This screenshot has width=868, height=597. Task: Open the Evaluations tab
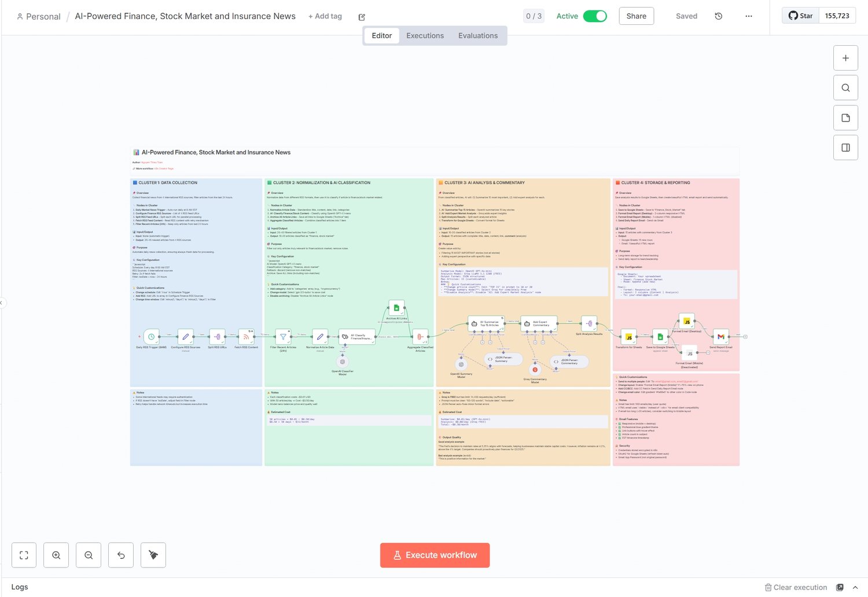tap(478, 36)
